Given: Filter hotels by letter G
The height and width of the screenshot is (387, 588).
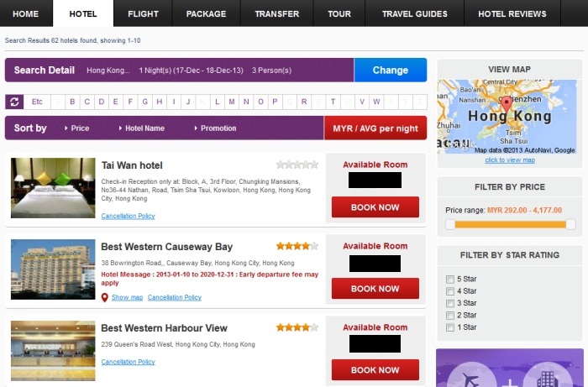Looking at the screenshot, I should (x=144, y=102).
